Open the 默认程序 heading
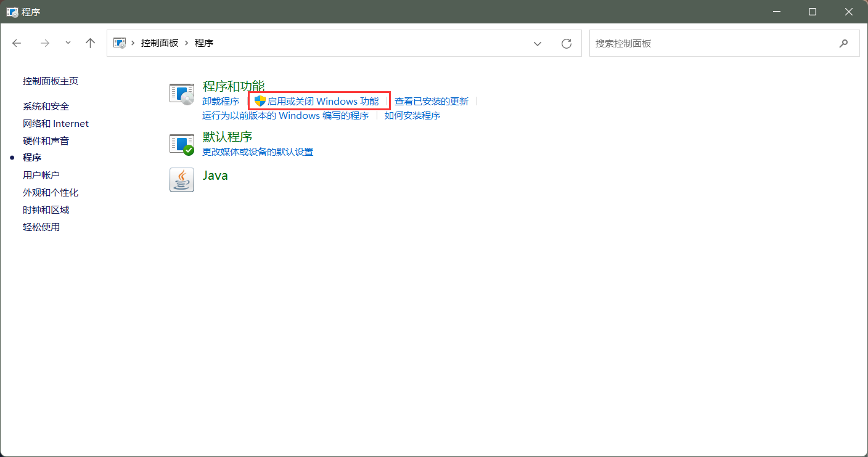The height and width of the screenshot is (457, 868). 227,137
